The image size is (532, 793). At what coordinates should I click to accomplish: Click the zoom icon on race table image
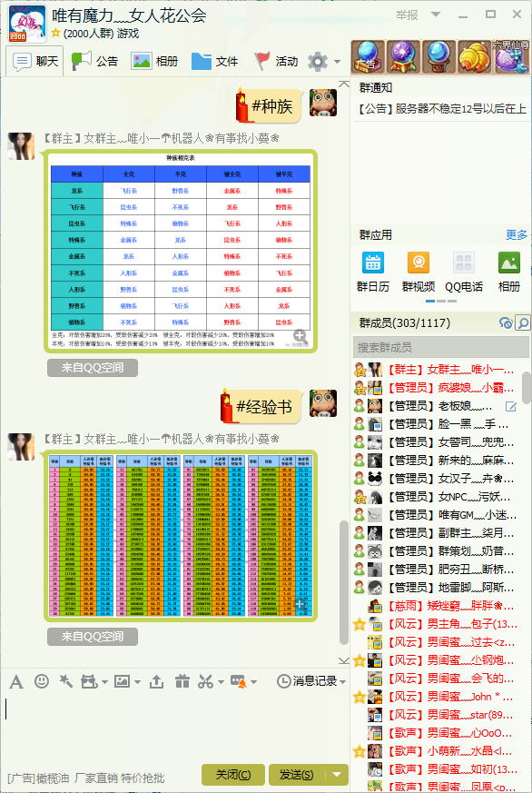300,335
